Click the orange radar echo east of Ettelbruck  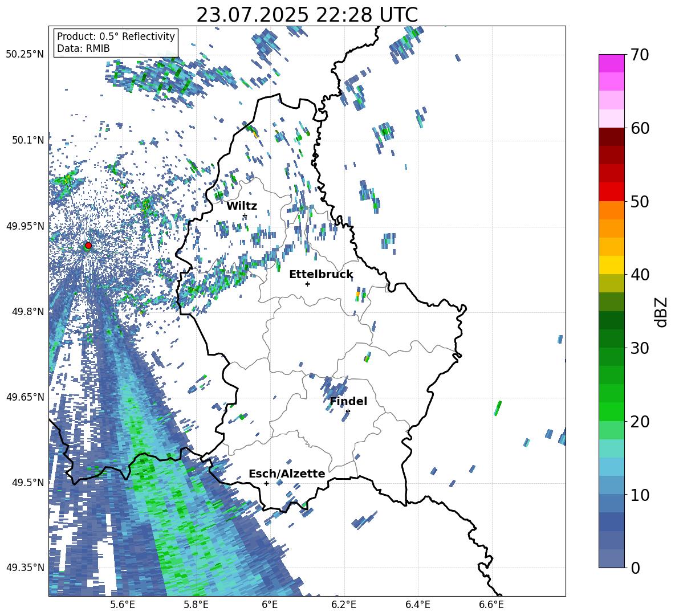357,295
